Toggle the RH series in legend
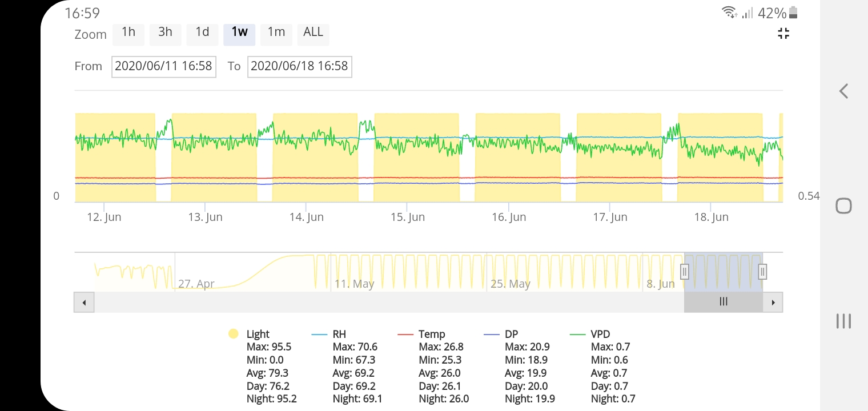This screenshot has width=868, height=411. click(x=339, y=335)
